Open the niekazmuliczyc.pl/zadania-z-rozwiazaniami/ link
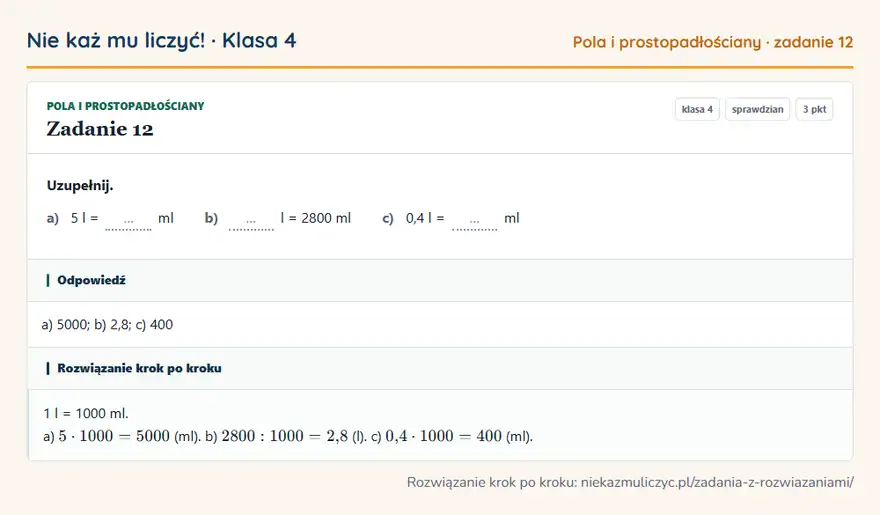Viewport: 880px width, 515px height. click(x=717, y=482)
